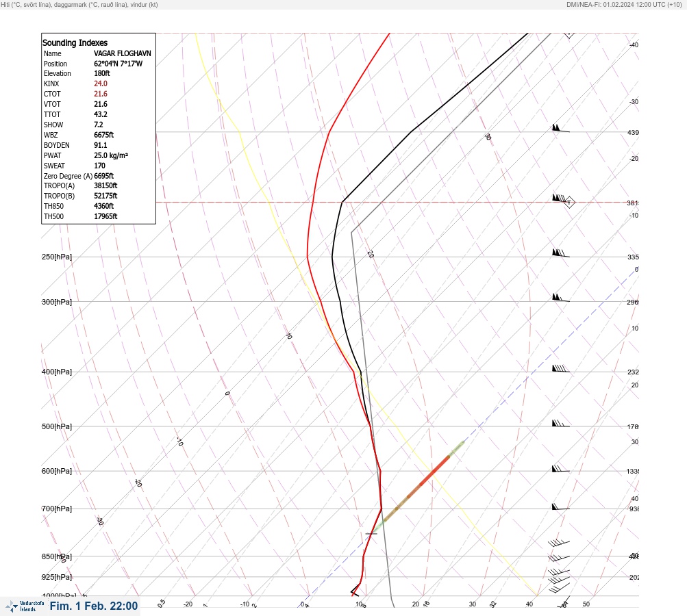Viewport: 687px width, 616px height.
Task: Click the position value 62°04'N 7°17'W
Action: pos(118,64)
